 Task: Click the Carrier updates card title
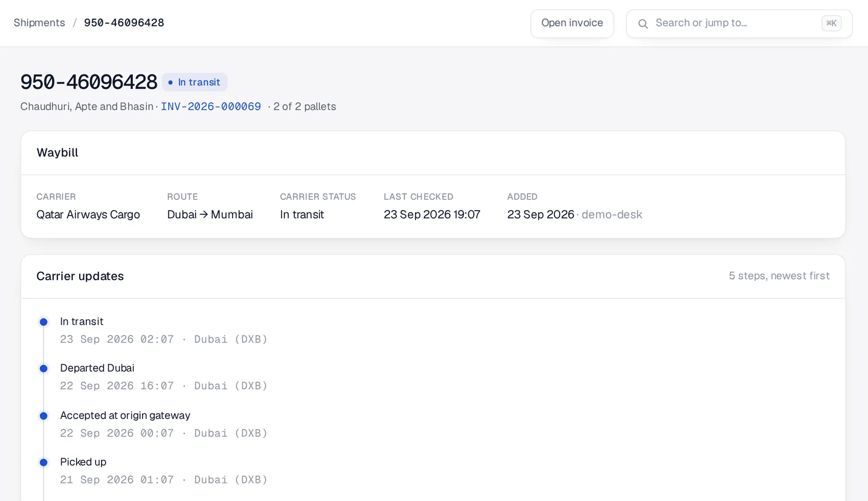coord(80,276)
